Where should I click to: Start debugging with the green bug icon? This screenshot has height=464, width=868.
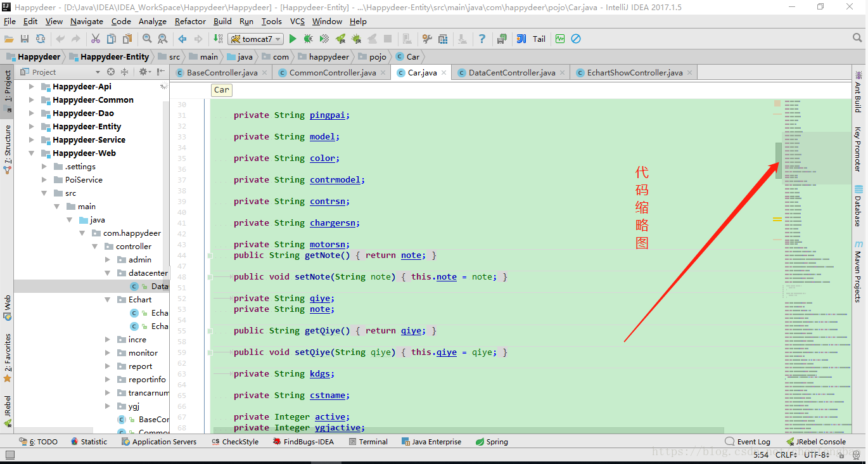click(x=308, y=39)
